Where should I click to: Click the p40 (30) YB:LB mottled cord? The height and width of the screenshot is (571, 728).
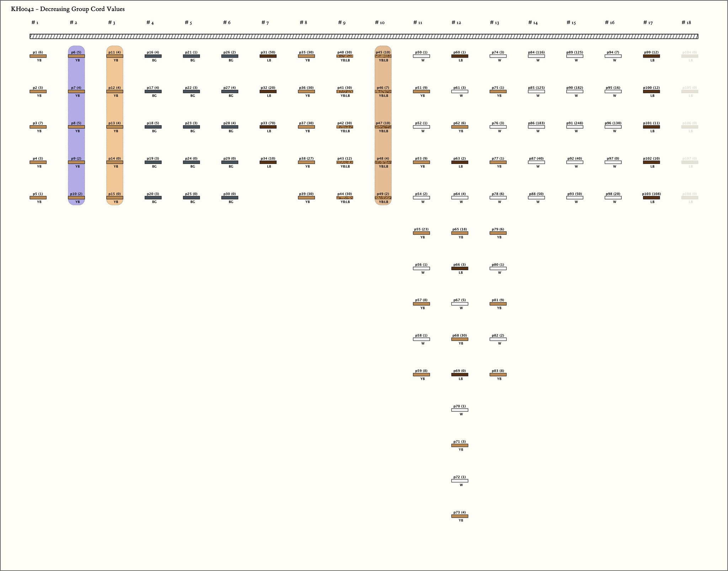click(344, 56)
